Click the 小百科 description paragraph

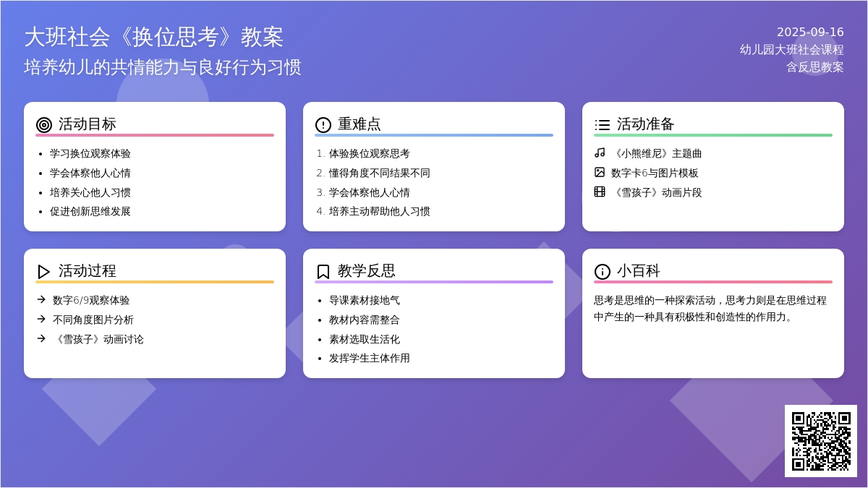(x=710, y=309)
